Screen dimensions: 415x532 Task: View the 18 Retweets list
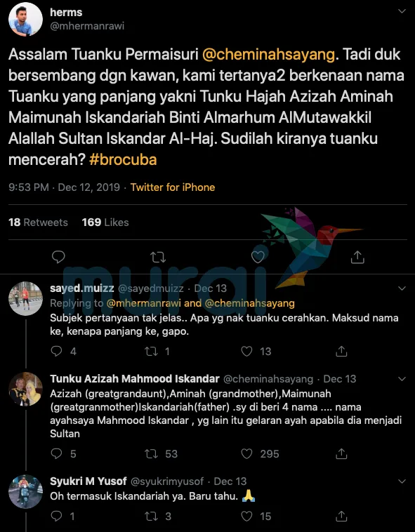tap(38, 222)
